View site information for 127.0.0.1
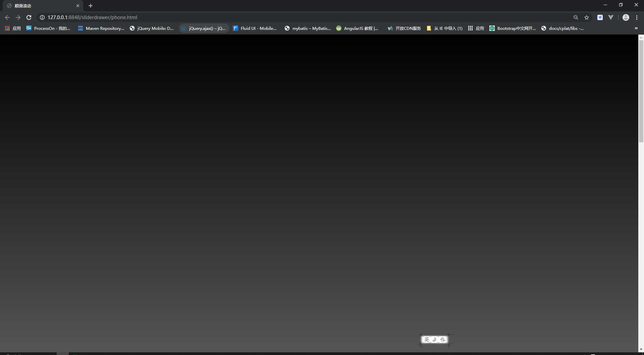Screen dimensions: 644x355 [x=42, y=17]
